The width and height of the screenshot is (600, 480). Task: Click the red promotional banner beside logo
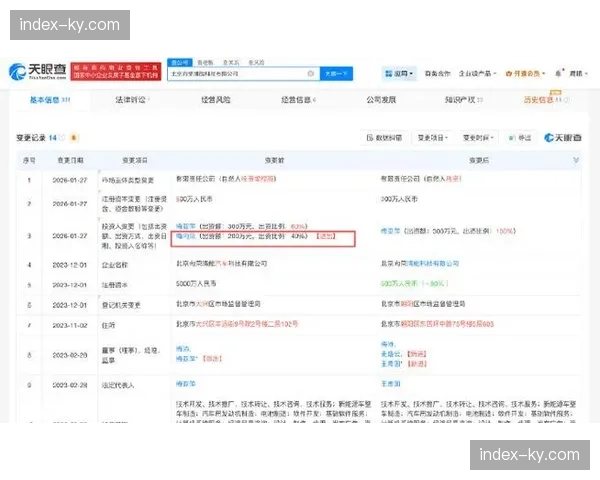tap(116, 71)
